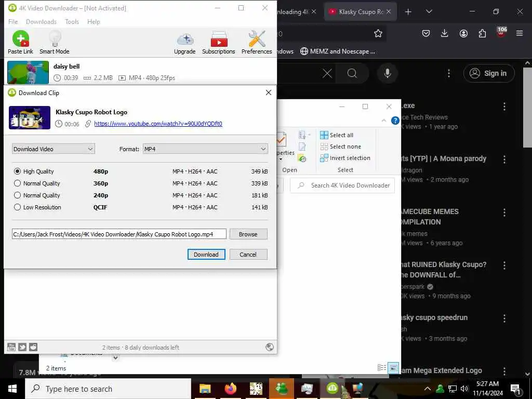This screenshot has height=399, width=532.
Task: Collapse the File Explorer ribbon chevron
Action: pyautogui.click(x=384, y=121)
